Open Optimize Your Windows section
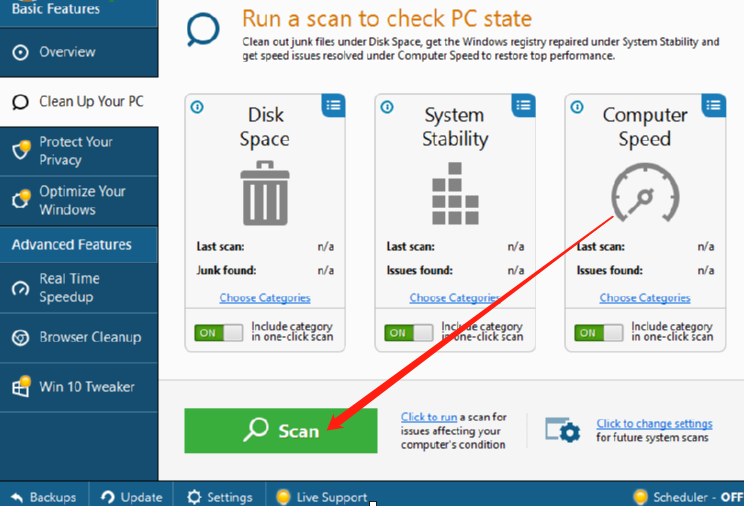The height and width of the screenshot is (506, 744). click(79, 201)
